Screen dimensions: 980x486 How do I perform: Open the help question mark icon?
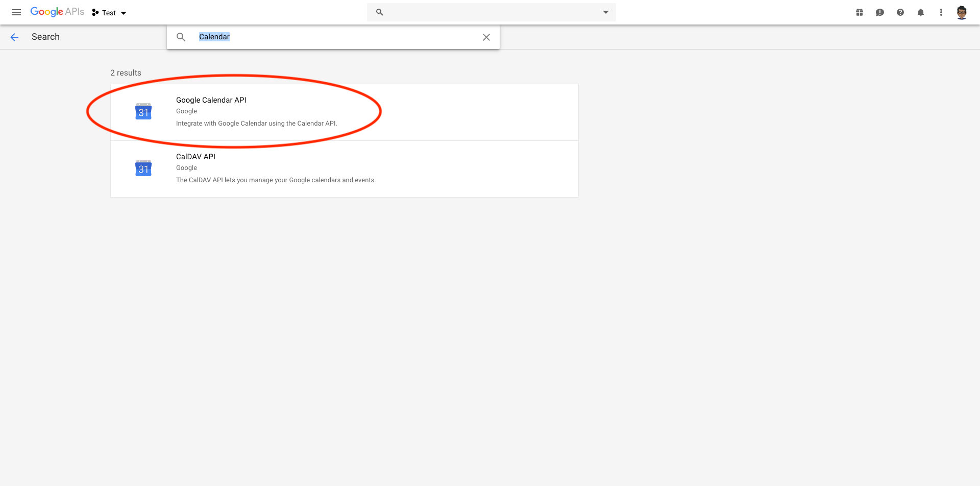tap(900, 12)
